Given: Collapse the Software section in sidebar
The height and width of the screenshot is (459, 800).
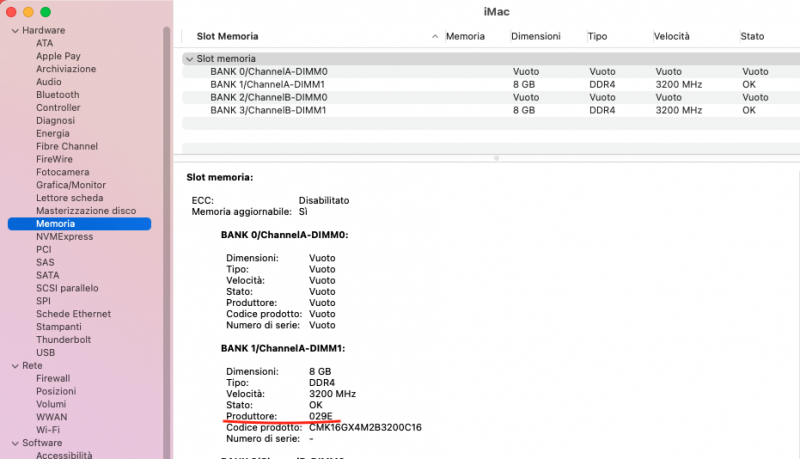Looking at the screenshot, I should coord(15,443).
